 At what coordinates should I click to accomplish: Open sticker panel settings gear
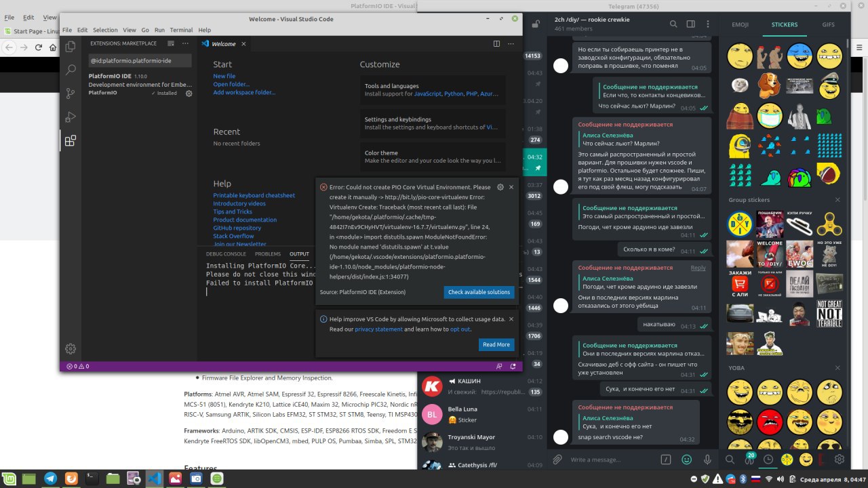click(840, 460)
